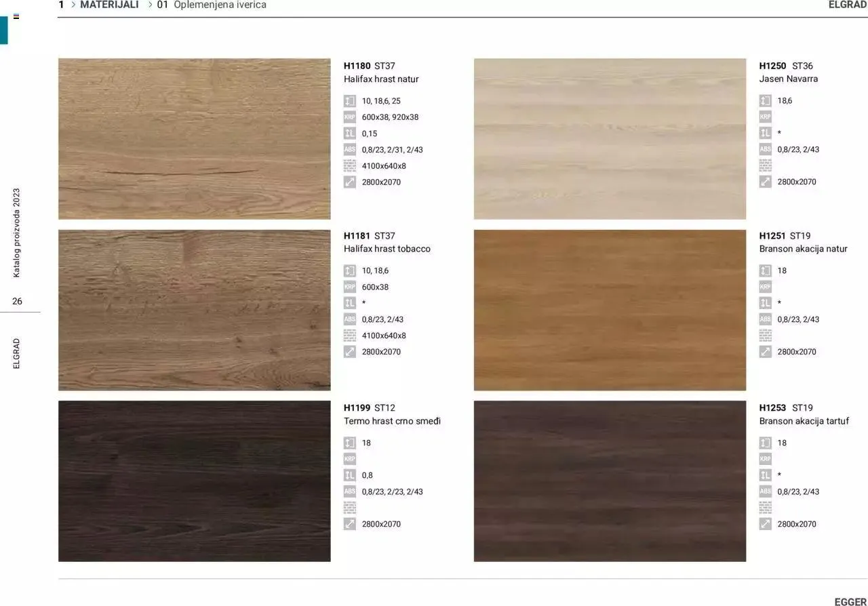Click the board dimension icon for H1250 Jasen Navarra
The width and height of the screenshot is (868, 606).
pos(765,182)
